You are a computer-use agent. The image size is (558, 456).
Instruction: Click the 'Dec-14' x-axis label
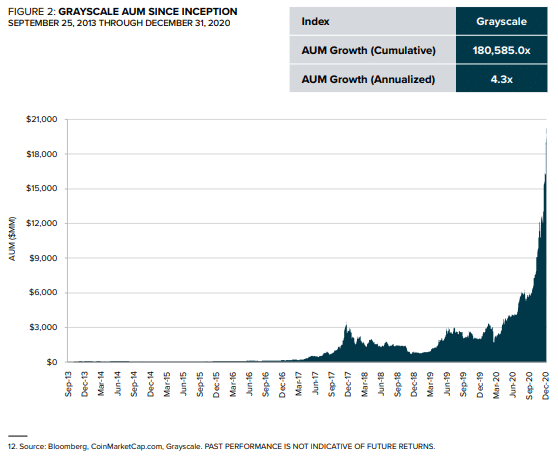pyautogui.click(x=150, y=384)
